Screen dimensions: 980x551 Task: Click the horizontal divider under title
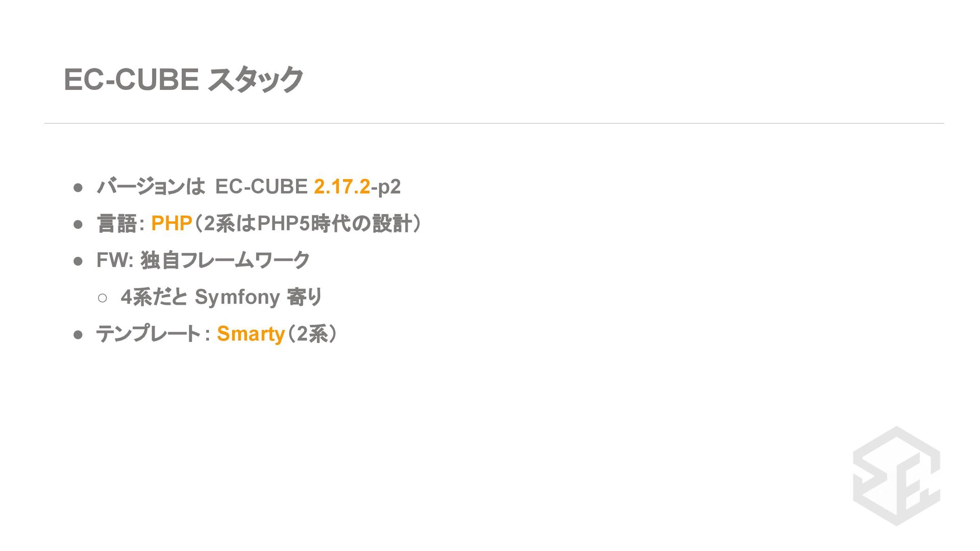[494, 123]
